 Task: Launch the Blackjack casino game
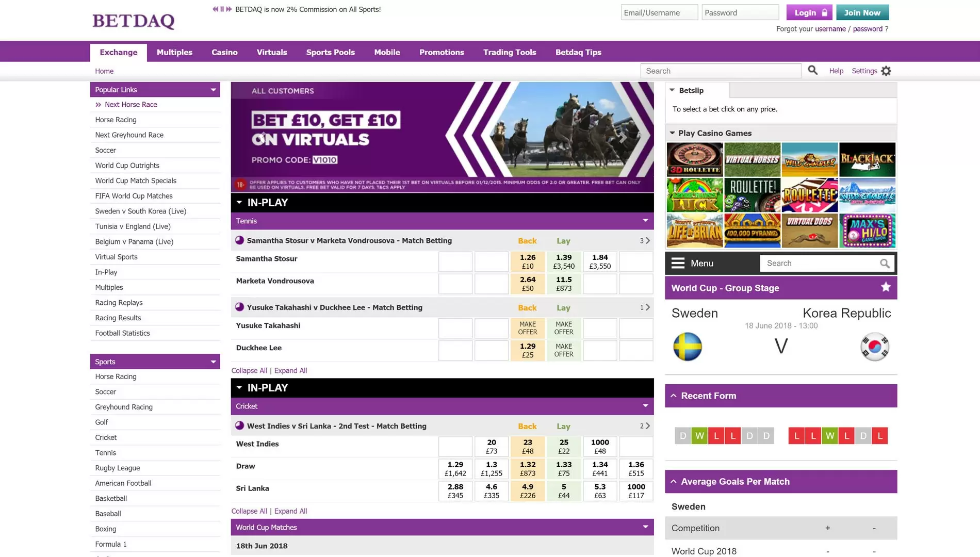(867, 159)
